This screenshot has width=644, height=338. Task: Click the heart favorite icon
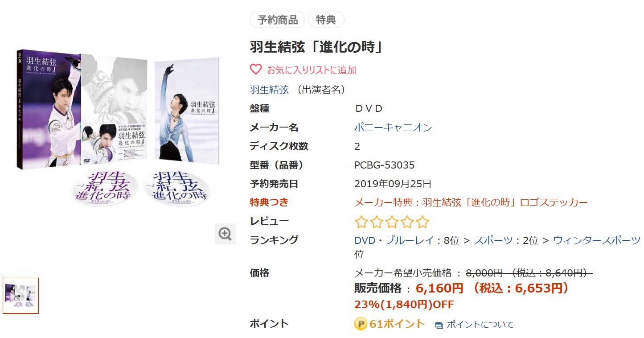(x=255, y=70)
